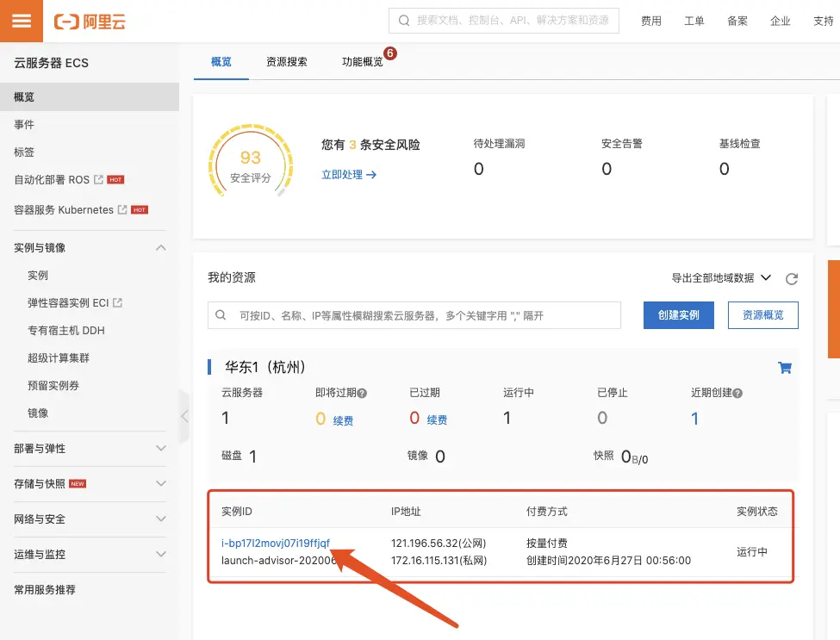Click the 云服务器 ECS sidebar title
The width and height of the screenshot is (840, 640).
click(x=52, y=63)
